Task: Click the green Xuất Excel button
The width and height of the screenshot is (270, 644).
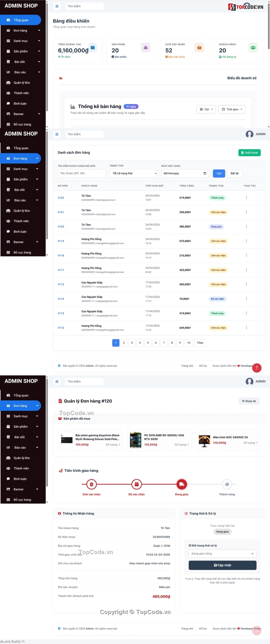Action: [x=249, y=153]
